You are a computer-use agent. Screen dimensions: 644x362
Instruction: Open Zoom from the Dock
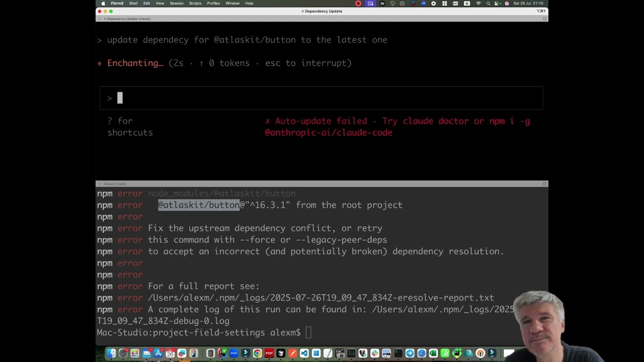coord(234,353)
